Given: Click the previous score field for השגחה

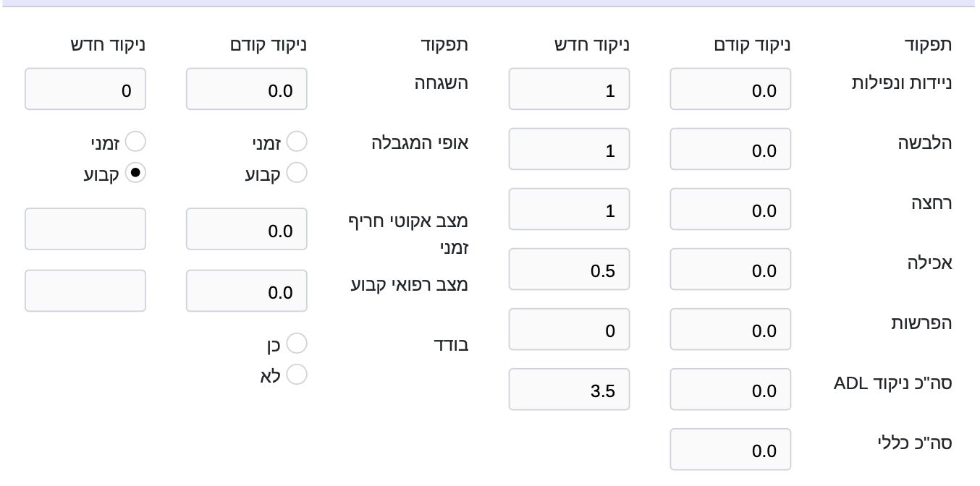Looking at the screenshot, I should coord(247,89).
